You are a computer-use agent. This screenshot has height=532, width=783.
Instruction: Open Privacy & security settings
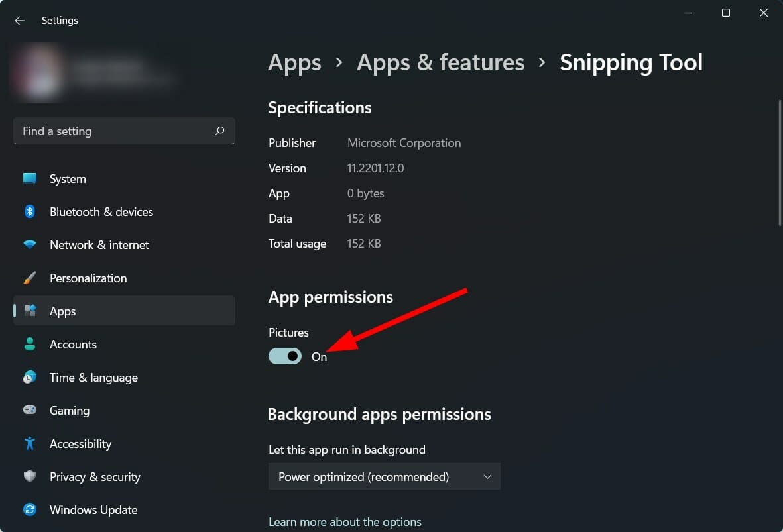tap(95, 476)
